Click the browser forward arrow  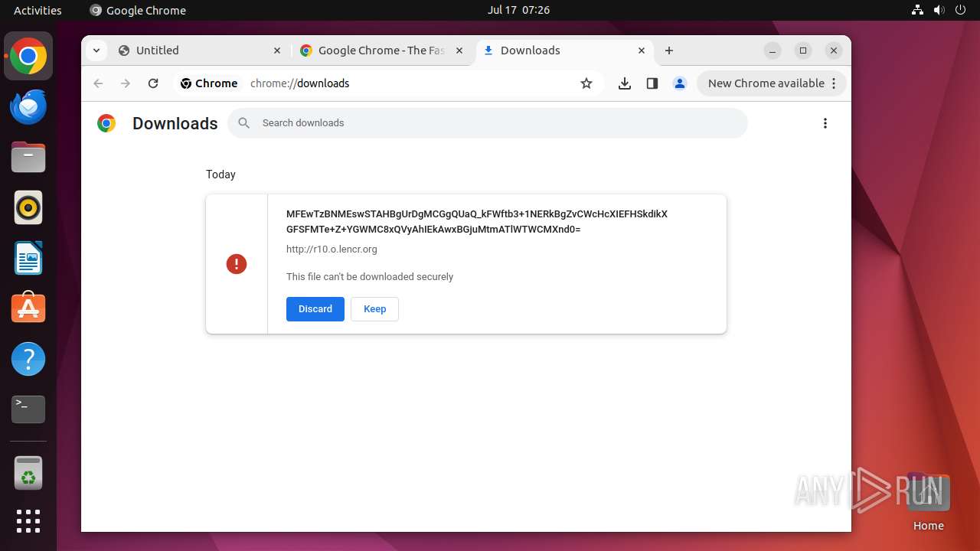pyautogui.click(x=126, y=83)
